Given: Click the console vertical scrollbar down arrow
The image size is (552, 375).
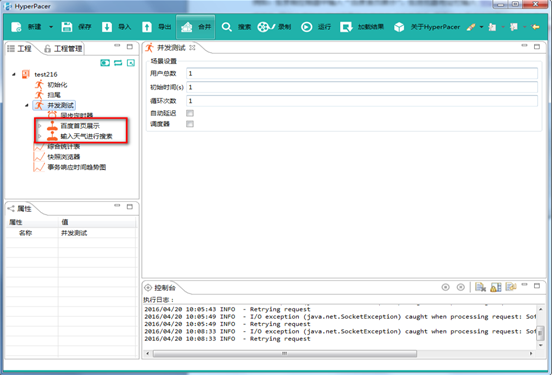Looking at the screenshot, I should (x=541, y=345).
